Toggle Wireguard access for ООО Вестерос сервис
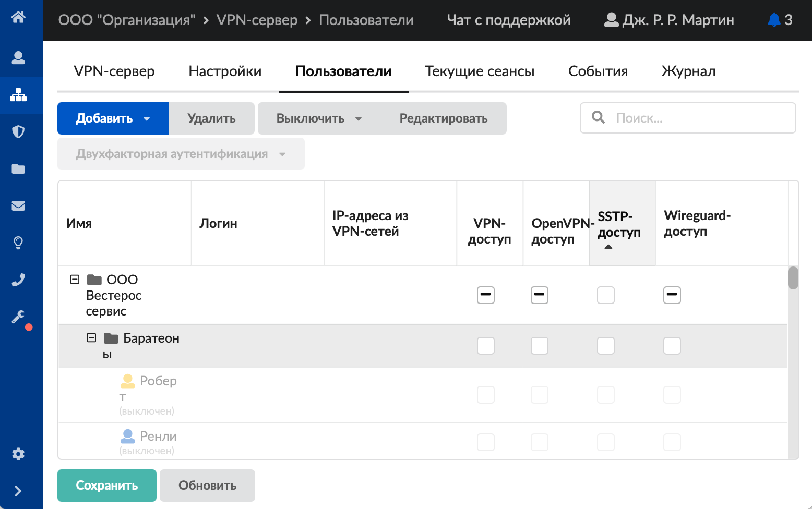The image size is (812, 509). tap(672, 295)
